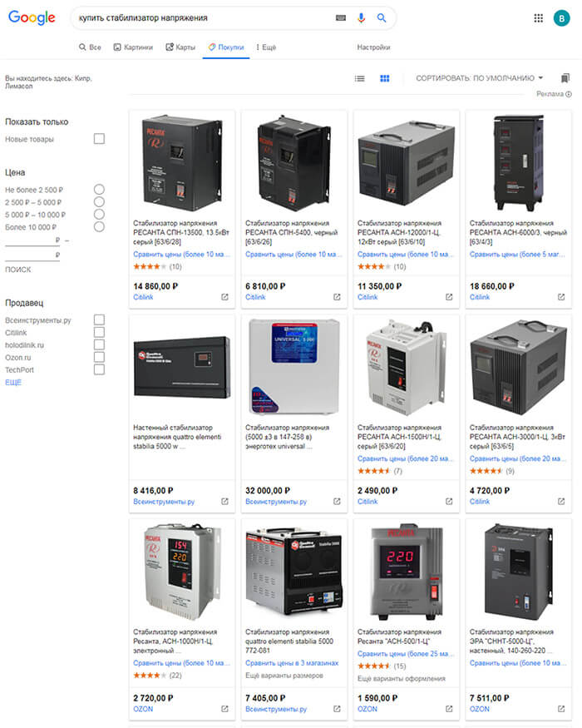Open the РЕСАНТА СПН-13500 stabilizer thumbnail
This screenshot has width=582, height=728.
coord(182,163)
